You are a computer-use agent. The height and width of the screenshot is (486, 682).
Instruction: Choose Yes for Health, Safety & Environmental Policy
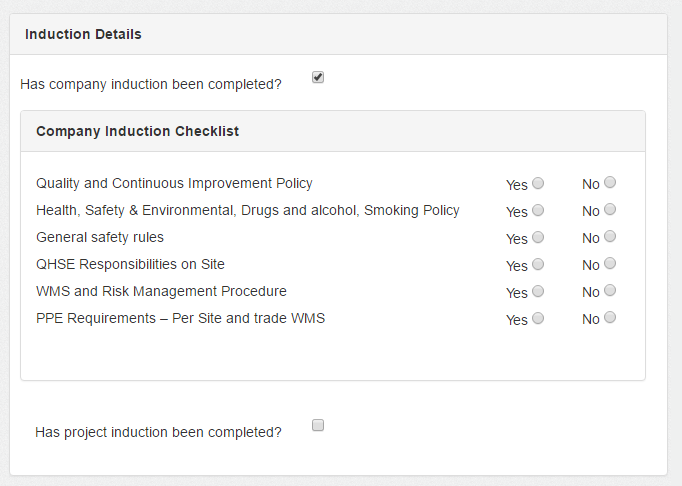pyautogui.click(x=538, y=210)
